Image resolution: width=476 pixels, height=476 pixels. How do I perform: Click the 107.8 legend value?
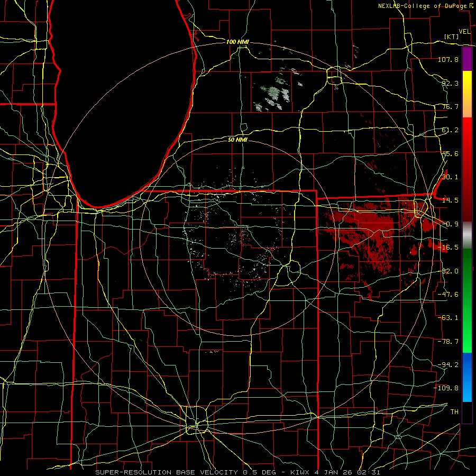pyautogui.click(x=448, y=59)
